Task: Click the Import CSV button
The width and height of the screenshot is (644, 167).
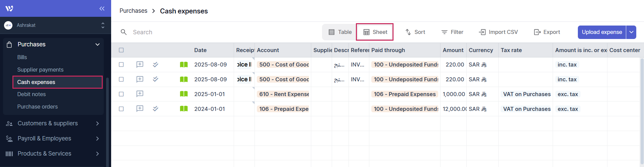Action: coord(498,32)
